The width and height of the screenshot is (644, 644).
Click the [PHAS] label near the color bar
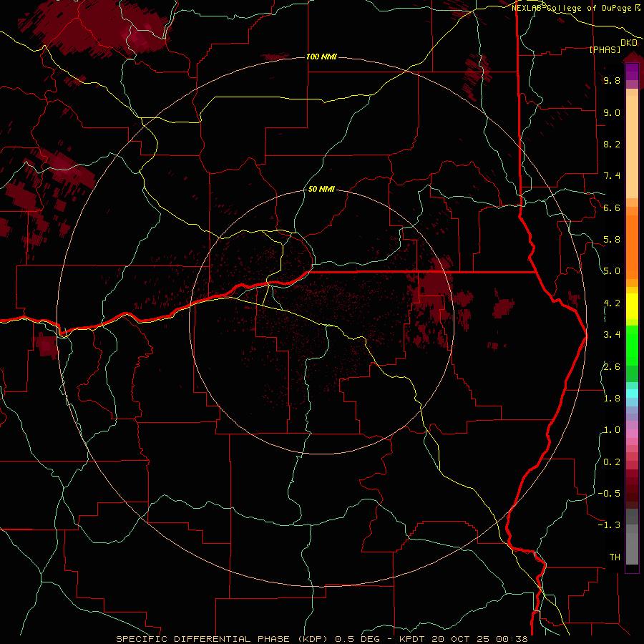(x=605, y=49)
